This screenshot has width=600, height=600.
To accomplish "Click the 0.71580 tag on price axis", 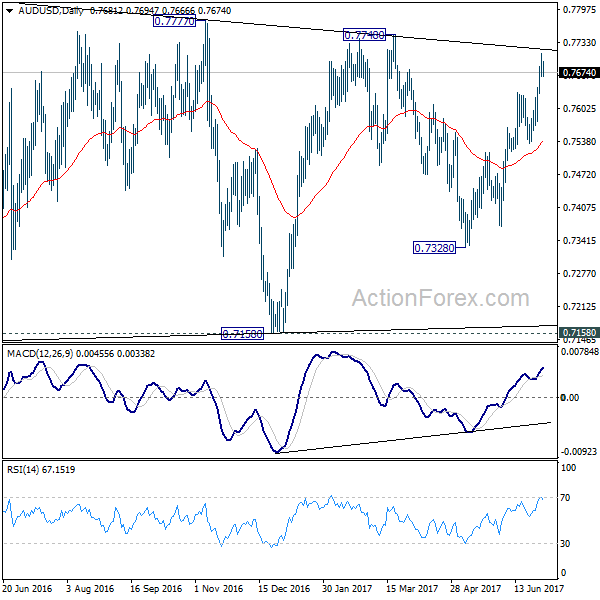I will click(x=579, y=333).
